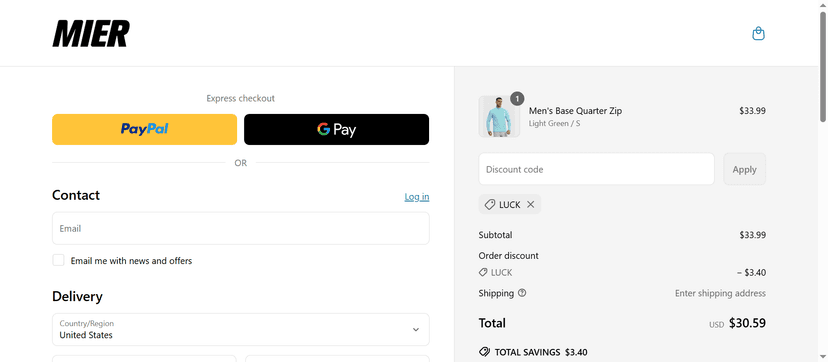Click the Log in link

[x=417, y=197]
